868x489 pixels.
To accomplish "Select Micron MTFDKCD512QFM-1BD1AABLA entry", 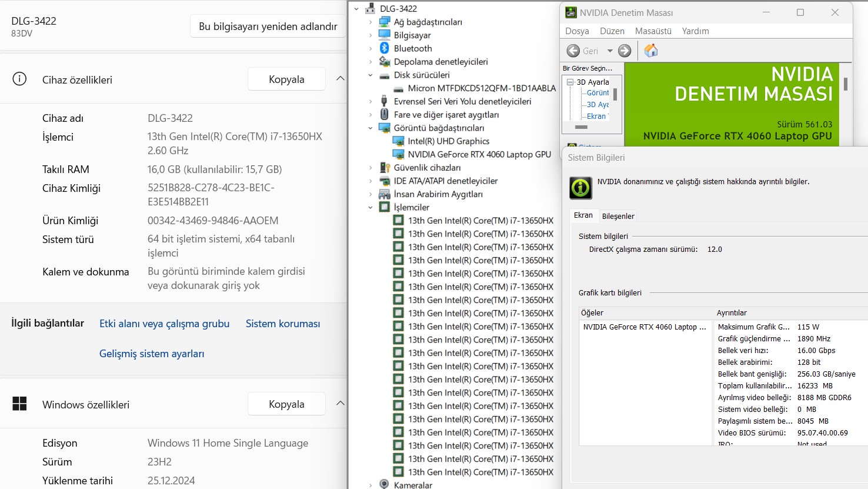I will [482, 88].
